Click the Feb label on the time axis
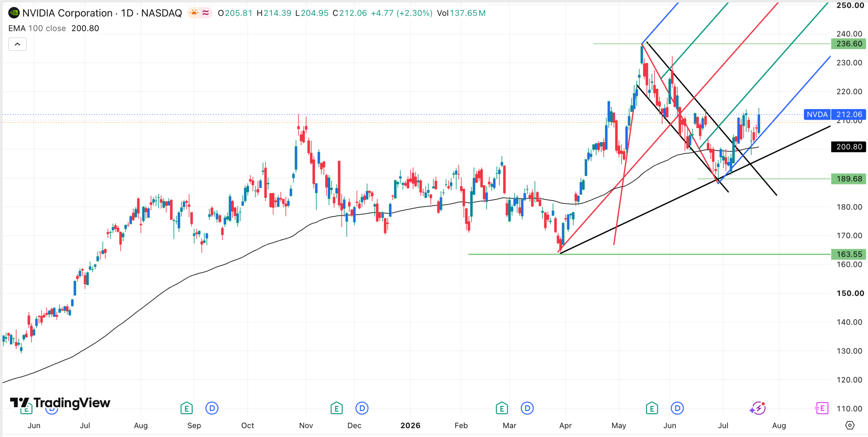This screenshot has height=437, width=868. [x=461, y=425]
